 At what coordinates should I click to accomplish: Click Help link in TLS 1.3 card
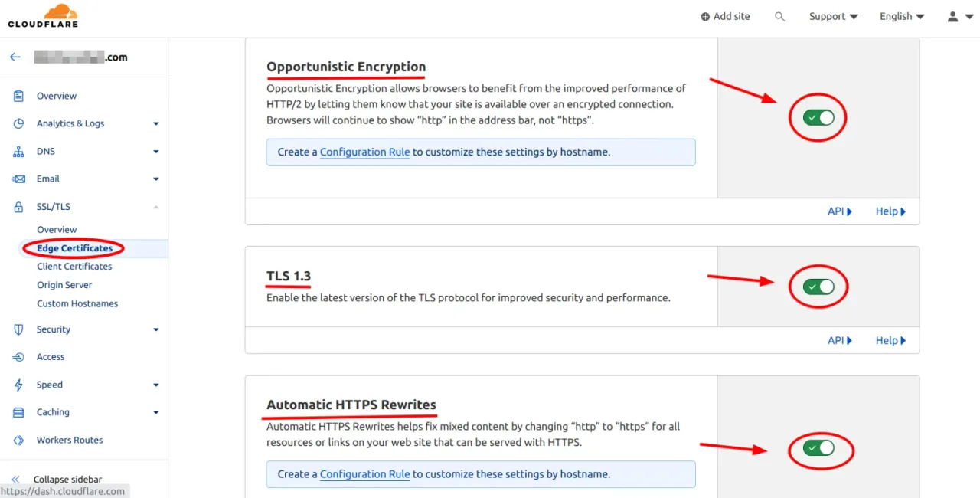[x=890, y=341]
